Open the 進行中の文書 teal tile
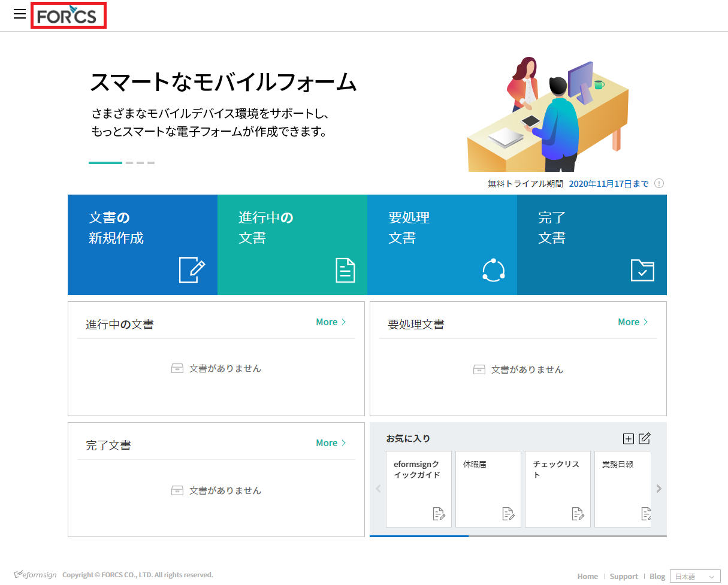The image size is (728, 585). coord(292,244)
